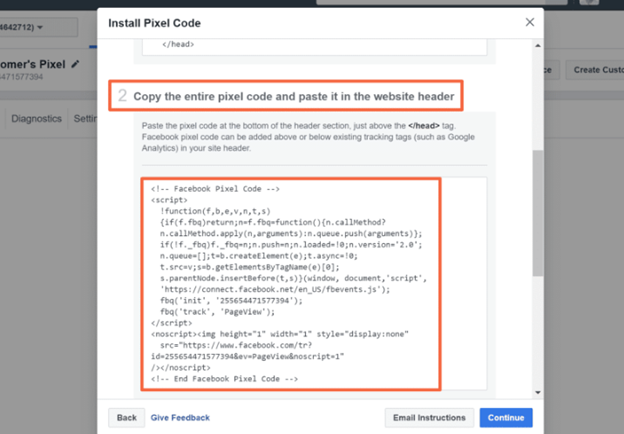The image size is (624, 434).
Task: Click the pencil edit icon beside Pixel name
Action: click(75, 64)
